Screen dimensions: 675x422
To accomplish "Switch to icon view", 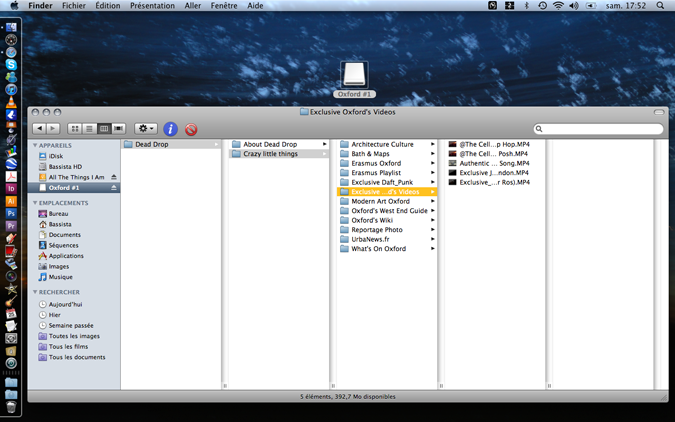I will pos(75,129).
